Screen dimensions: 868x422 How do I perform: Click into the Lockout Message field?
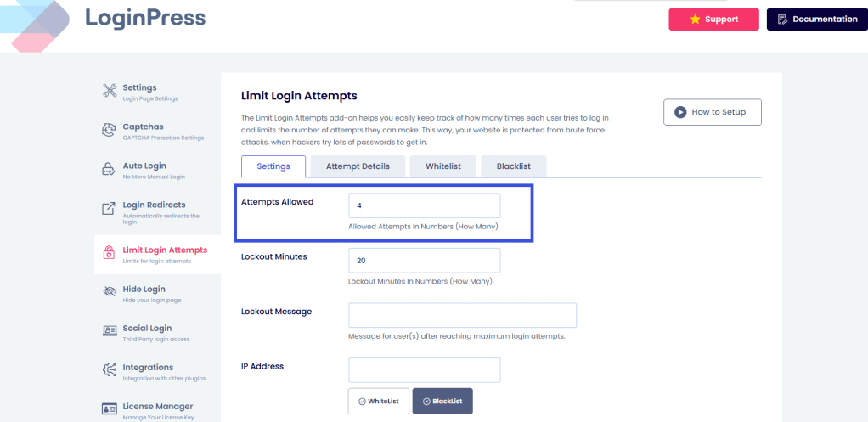(462, 315)
